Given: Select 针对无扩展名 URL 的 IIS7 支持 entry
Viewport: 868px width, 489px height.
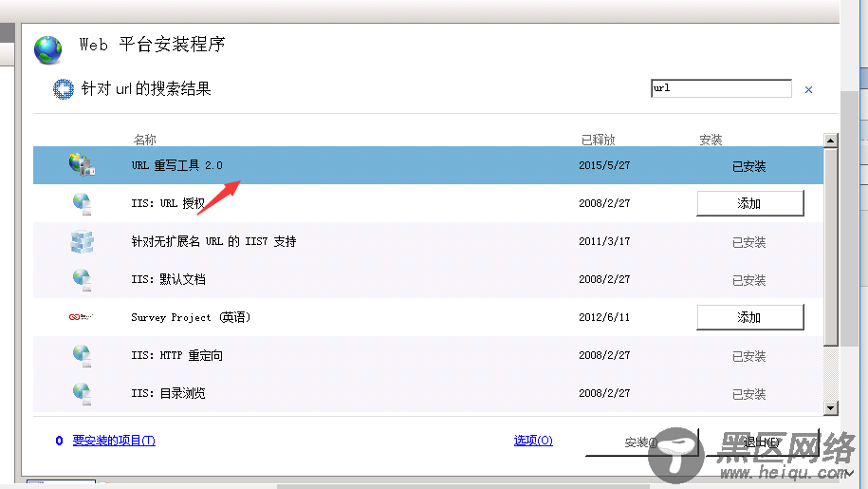Looking at the screenshot, I should [x=428, y=241].
